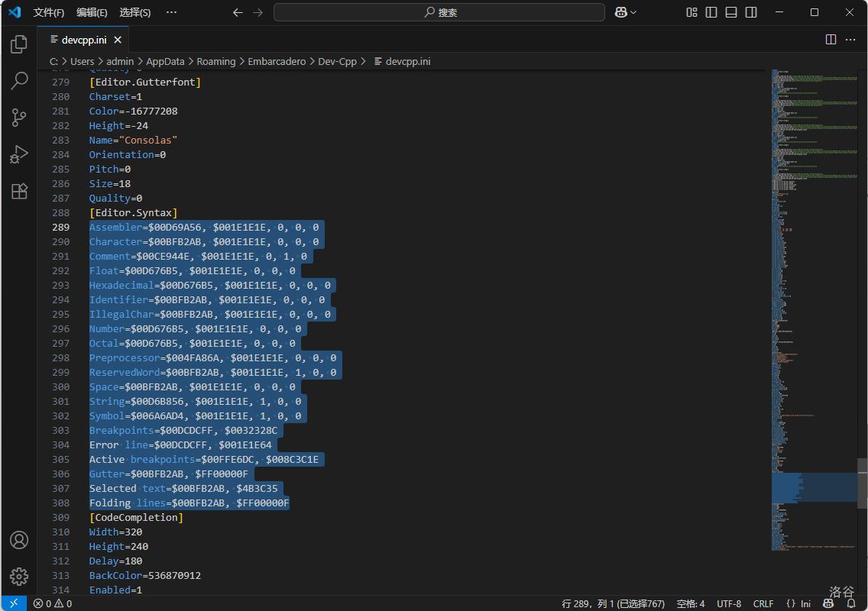Open the Search view in activity bar
The width and height of the screenshot is (868, 611).
tap(19, 81)
